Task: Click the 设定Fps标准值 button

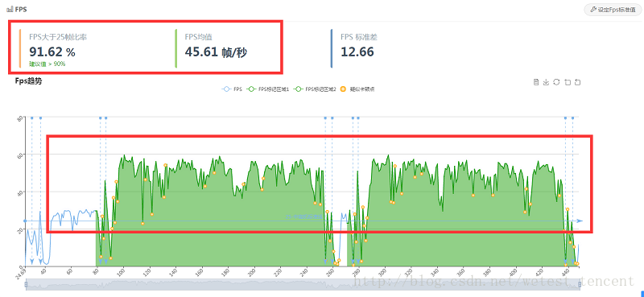Action: pyautogui.click(x=612, y=10)
